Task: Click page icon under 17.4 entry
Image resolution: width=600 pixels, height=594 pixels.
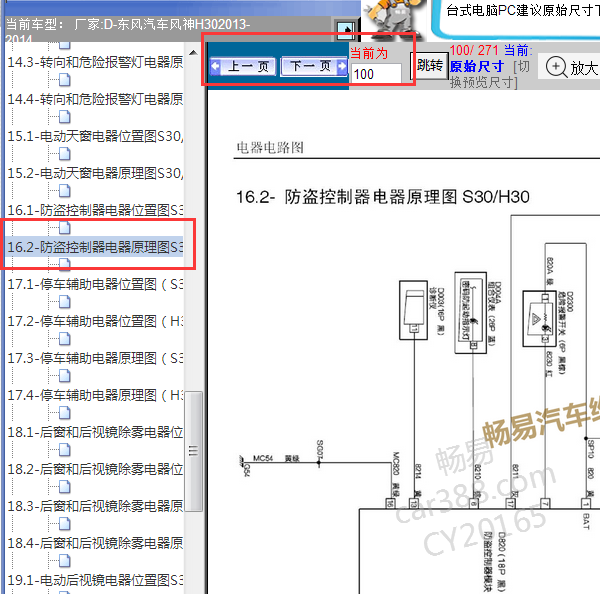Action: pos(65,413)
